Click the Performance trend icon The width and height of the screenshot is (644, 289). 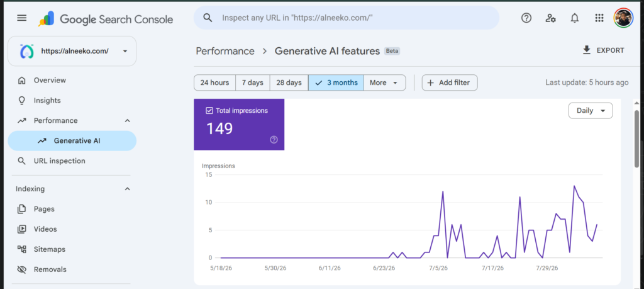tap(22, 120)
